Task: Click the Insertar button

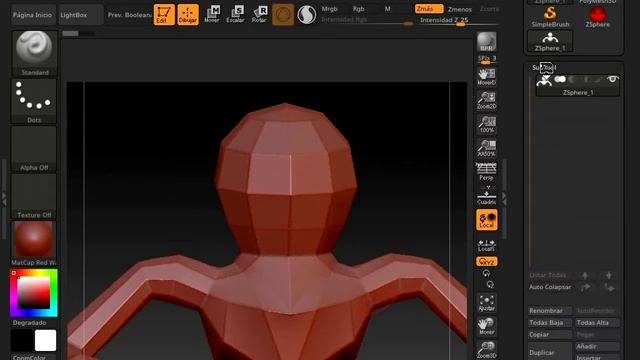Action: pyautogui.click(x=597, y=357)
